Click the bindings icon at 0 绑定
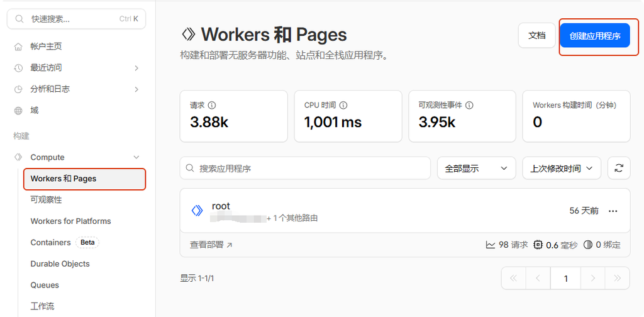The image size is (644, 317). point(588,245)
